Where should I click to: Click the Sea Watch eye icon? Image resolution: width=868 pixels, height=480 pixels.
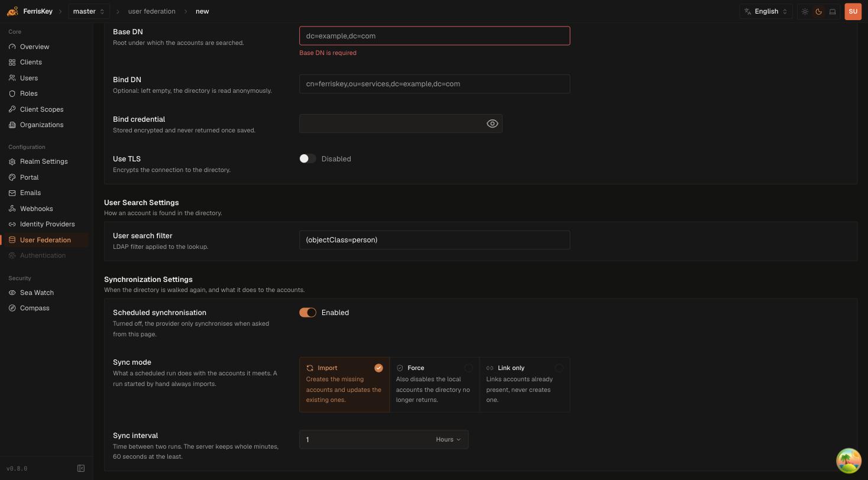point(12,293)
